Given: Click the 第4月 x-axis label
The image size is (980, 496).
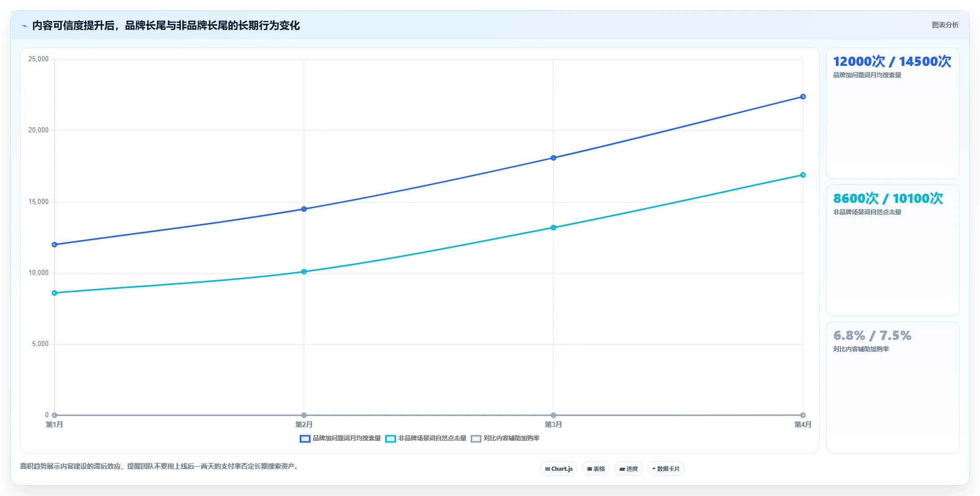Looking at the screenshot, I should [x=803, y=424].
